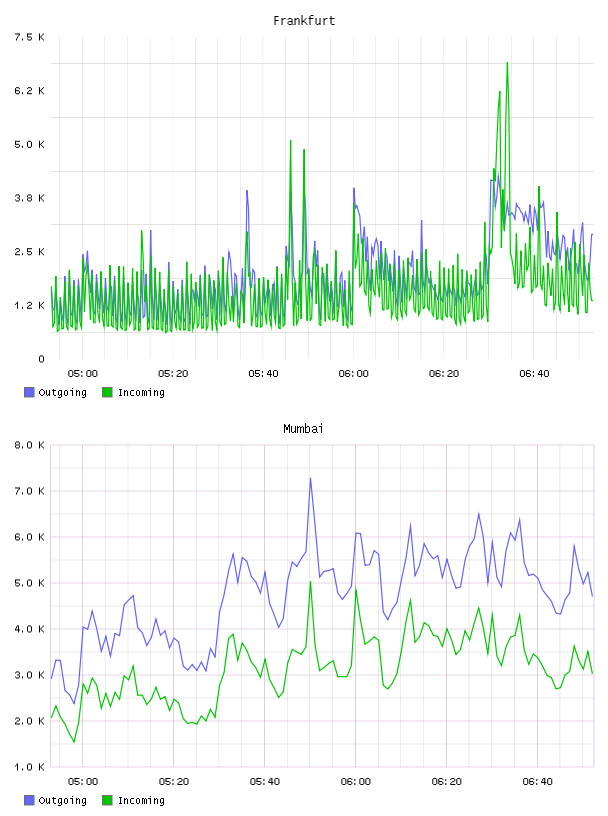This screenshot has height=816, width=608.
Task: Click Mumbai incoming peak near 06:00
Action: click(x=356, y=590)
